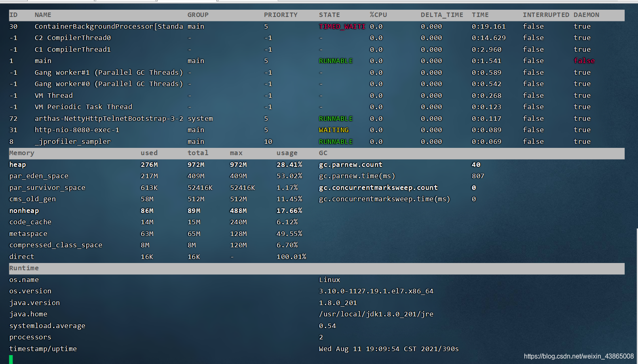The width and height of the screenshot is (638, 364).
Task: Click the STATE column header
Action: (330, 15)
